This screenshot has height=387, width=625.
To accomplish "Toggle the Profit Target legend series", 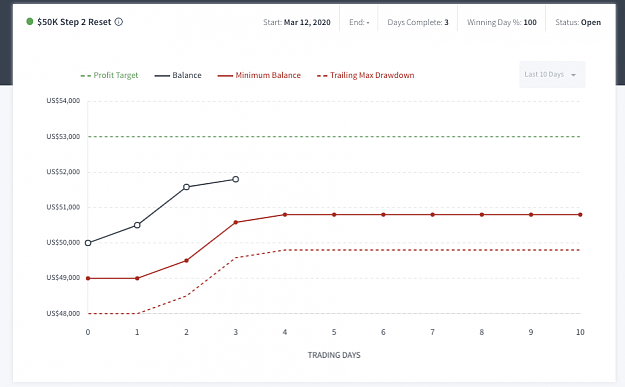I will [109, 75].
